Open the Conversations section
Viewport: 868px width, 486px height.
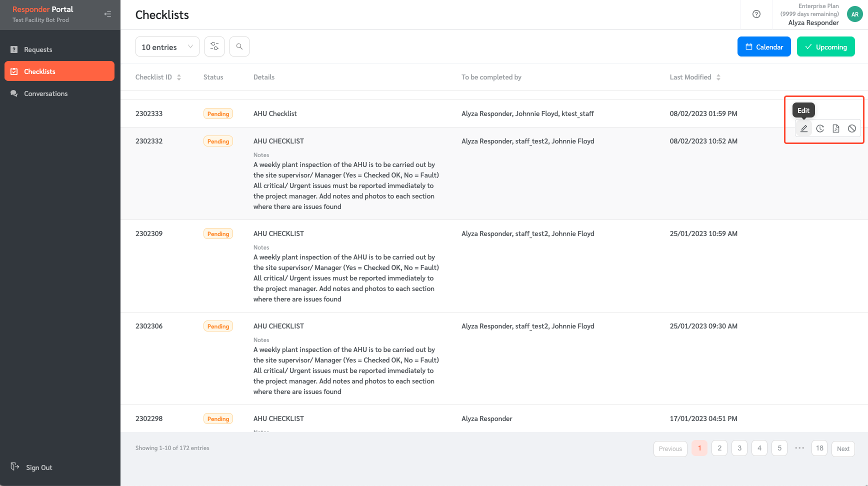point(45,93)
